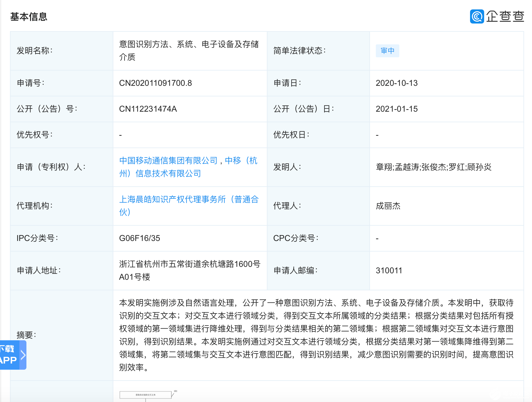Select application number CN202011091700.8
This screenshot has height=402, width=532.
155,83
